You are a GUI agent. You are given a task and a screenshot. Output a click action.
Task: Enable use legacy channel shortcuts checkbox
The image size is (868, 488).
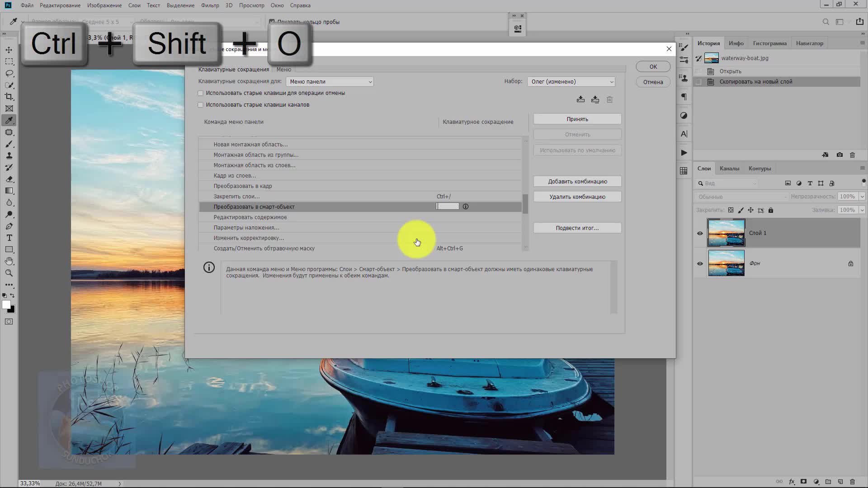click(x=200, y=105)
